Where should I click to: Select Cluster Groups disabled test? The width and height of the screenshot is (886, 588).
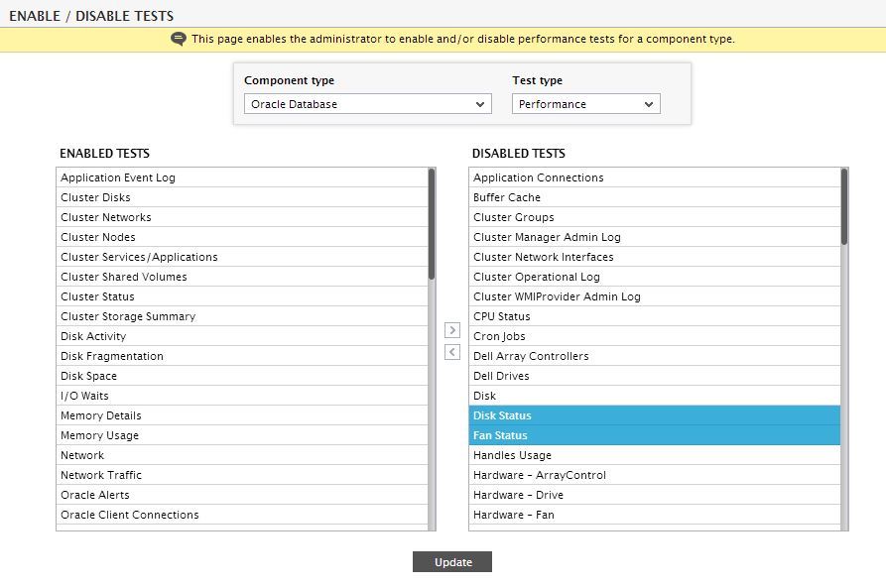pos(655,217)
